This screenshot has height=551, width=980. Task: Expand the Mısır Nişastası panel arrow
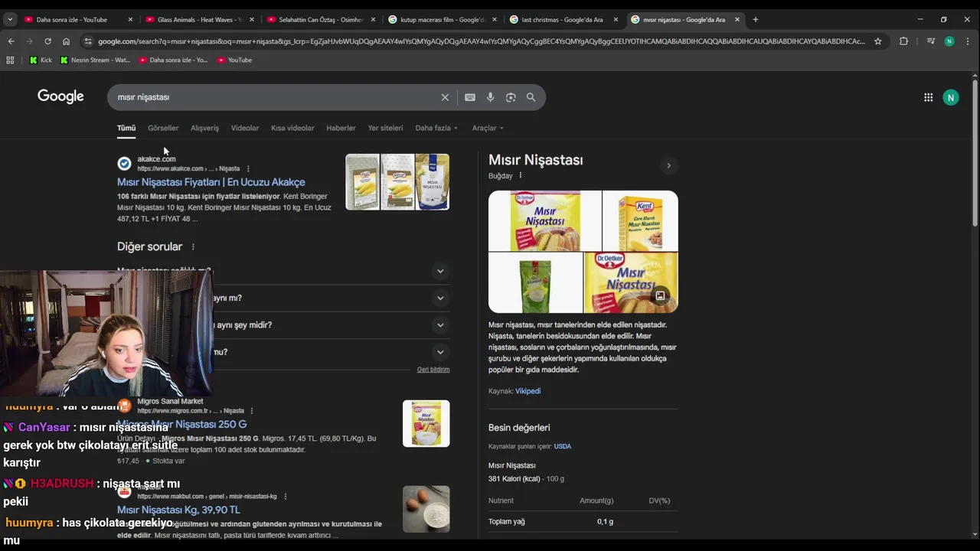click(668, 165)
